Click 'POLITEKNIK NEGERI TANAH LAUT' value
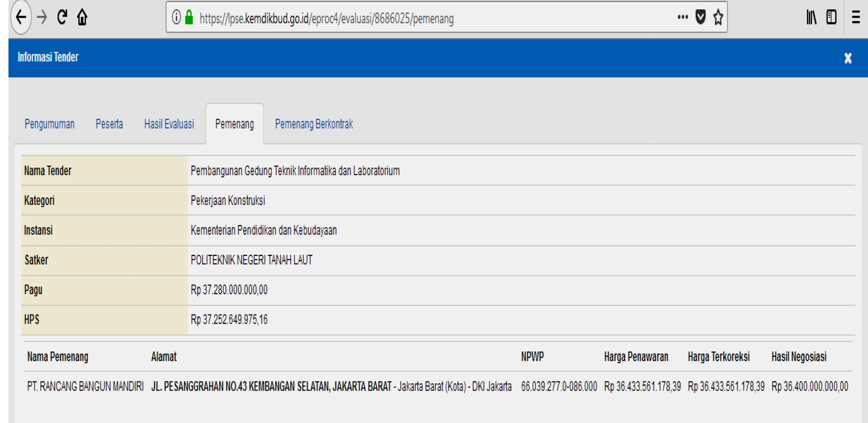 tap(252, 260)
